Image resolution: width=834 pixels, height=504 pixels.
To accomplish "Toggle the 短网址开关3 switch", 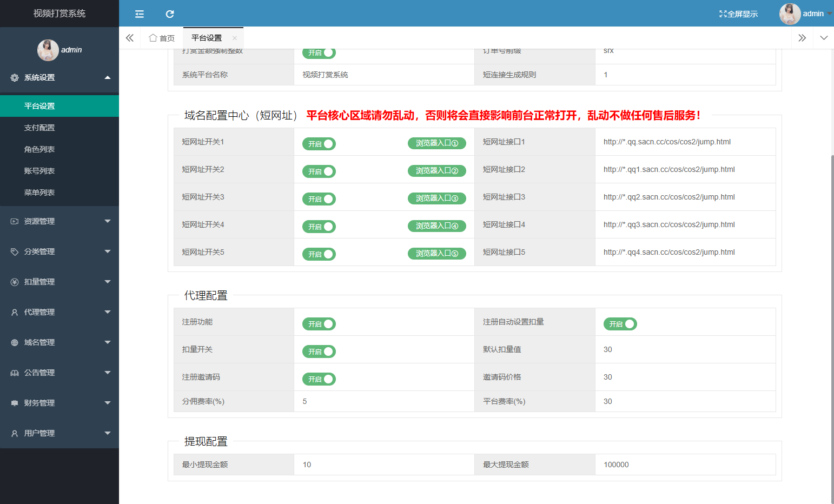I will tap(319, 199).
